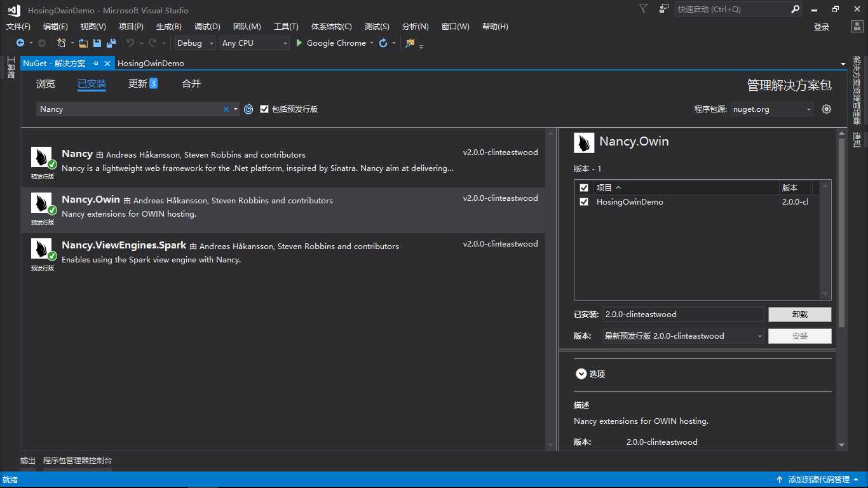Click the Nancy.ViewEngines.Spark package logo
The height and width of the screenshot is (488, 868).
point(41,248)
